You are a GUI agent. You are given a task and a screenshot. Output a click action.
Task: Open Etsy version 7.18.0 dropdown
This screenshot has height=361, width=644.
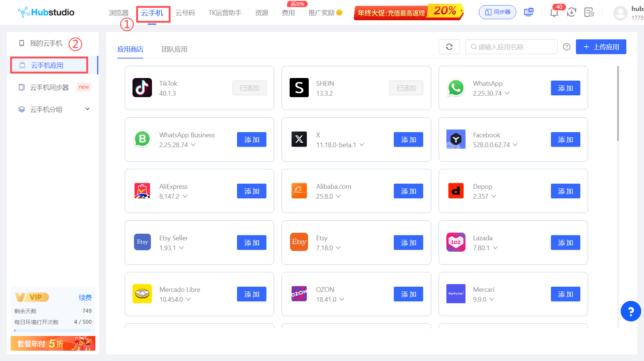[338, 248]
